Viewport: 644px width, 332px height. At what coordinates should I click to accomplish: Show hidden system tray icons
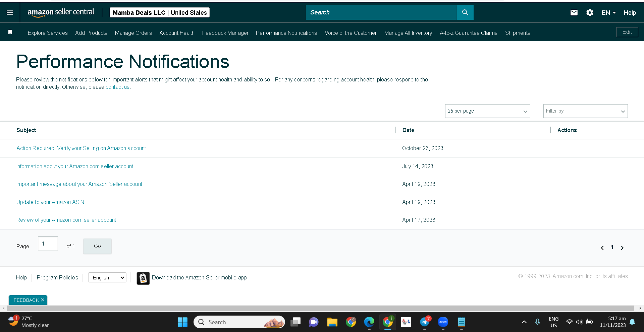click(x=524, y=322)
